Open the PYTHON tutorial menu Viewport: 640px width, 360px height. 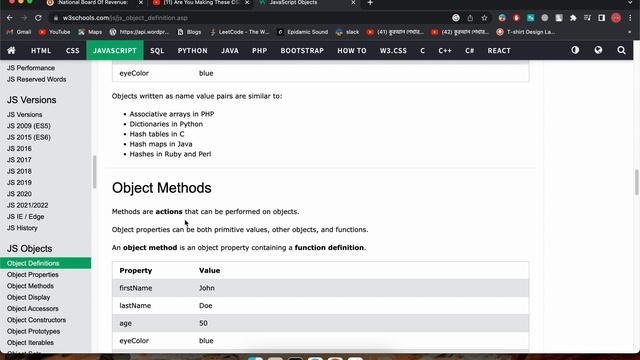[x=192, y=51]
